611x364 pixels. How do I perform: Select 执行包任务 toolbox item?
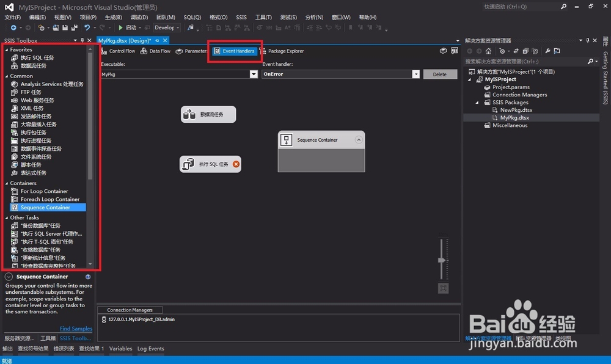click(x=33, y=133)
